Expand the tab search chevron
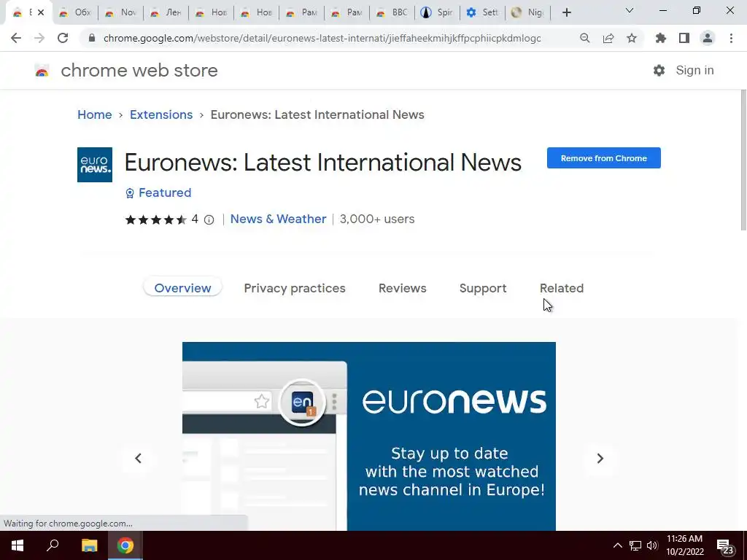This screenshot has height=560, width=747. coord(630,10)
